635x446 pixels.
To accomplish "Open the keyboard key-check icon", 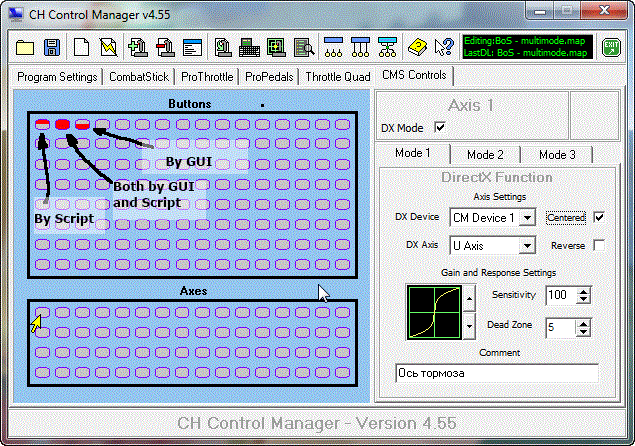I will point(249,47).
